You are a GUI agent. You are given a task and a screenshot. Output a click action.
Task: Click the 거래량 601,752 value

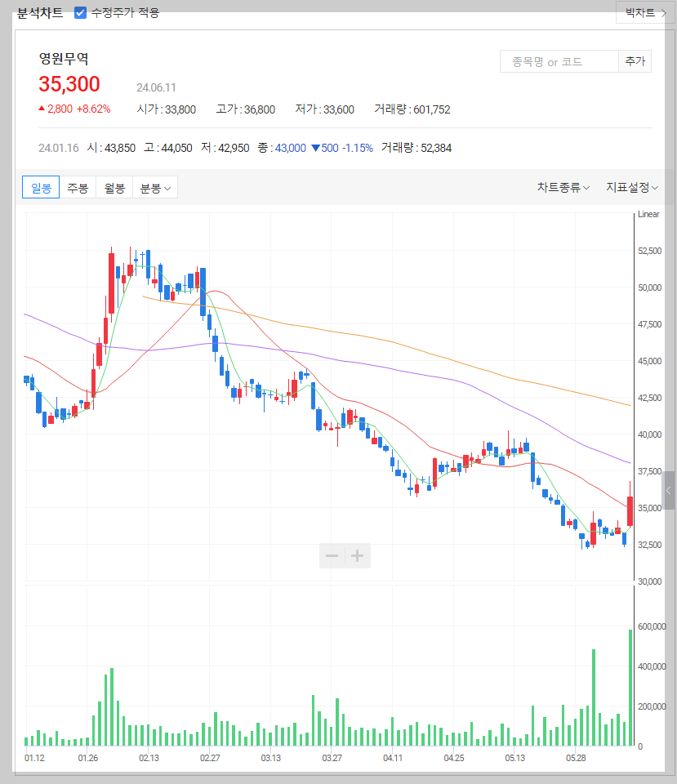(412, 109)
